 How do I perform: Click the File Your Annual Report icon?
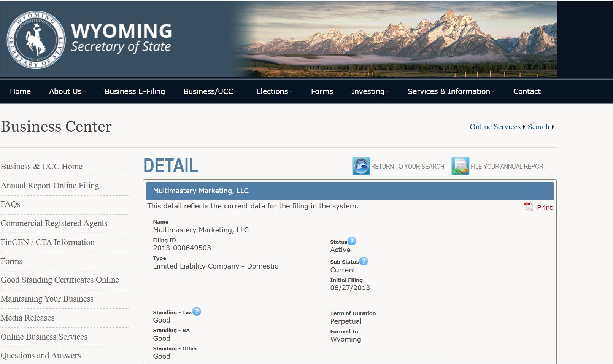tap(460, 166)
